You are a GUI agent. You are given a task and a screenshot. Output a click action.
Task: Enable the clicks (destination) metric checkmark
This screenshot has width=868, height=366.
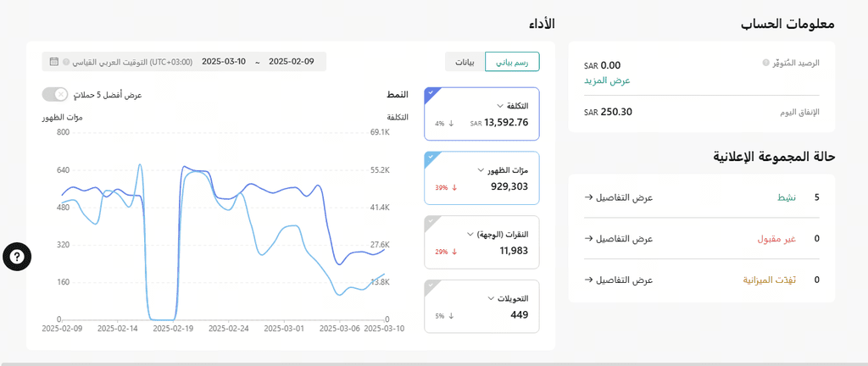431,222
